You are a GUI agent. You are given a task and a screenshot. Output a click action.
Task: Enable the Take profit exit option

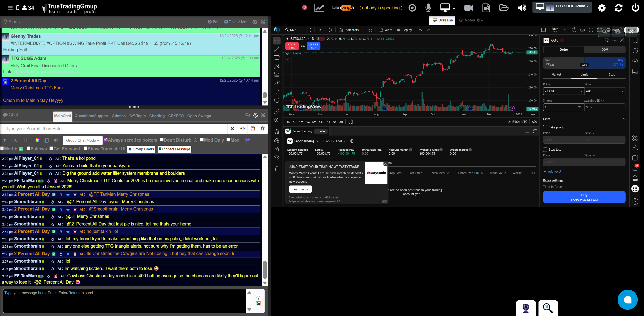click(545, 127)
